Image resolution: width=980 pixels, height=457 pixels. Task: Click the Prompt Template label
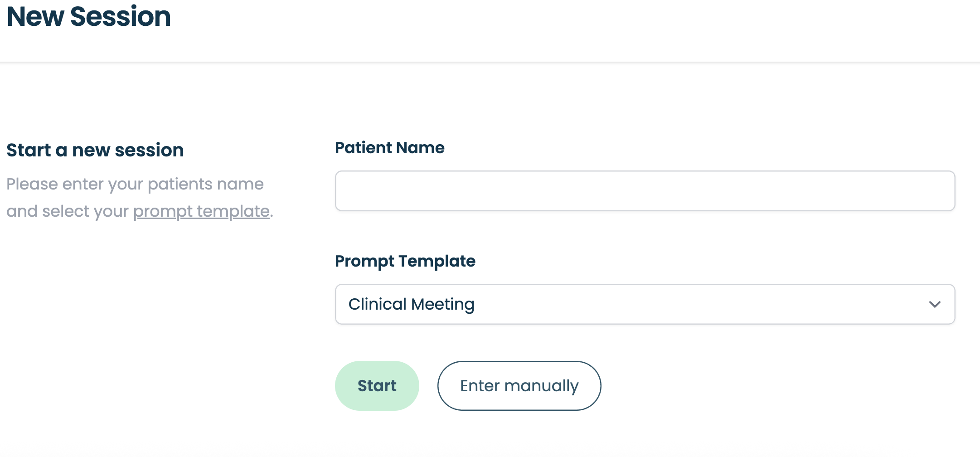[x=405, y=261]
